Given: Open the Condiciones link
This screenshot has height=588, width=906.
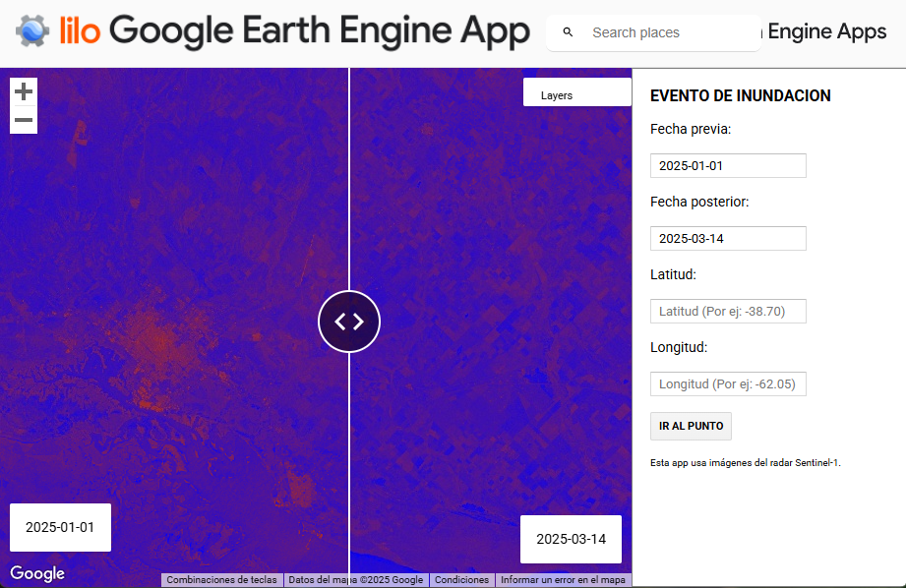Looking at the screenshot, I should [461, 580].
